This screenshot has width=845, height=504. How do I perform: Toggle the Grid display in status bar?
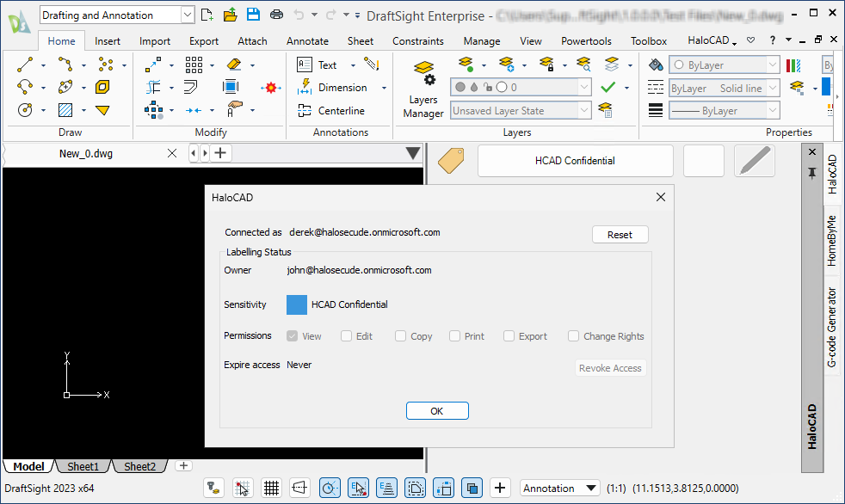pos(271,488)
